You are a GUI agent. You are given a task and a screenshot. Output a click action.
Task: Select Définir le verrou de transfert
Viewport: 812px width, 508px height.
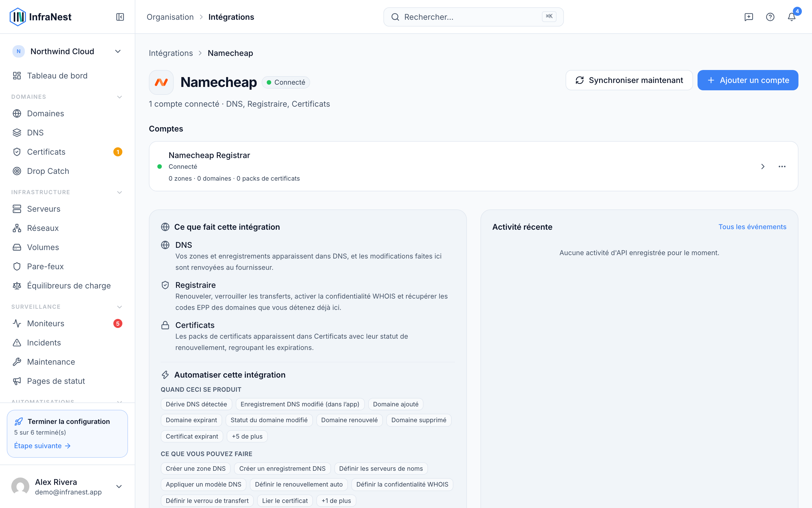(x=207, y=501)
